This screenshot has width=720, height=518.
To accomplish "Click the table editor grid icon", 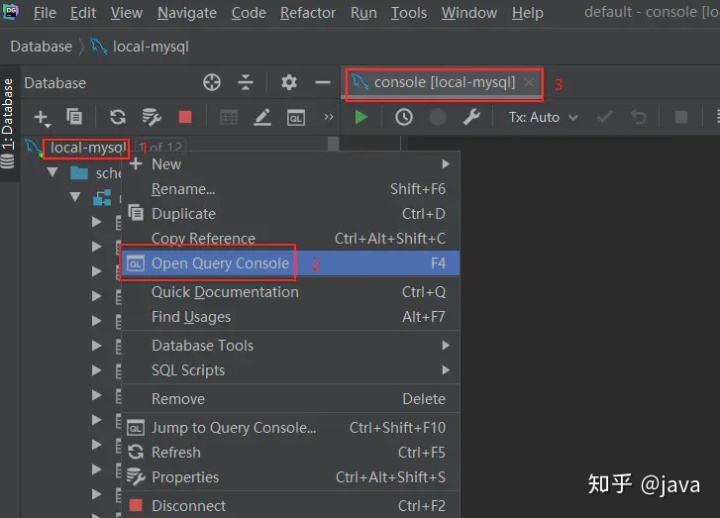I will 229,118.
